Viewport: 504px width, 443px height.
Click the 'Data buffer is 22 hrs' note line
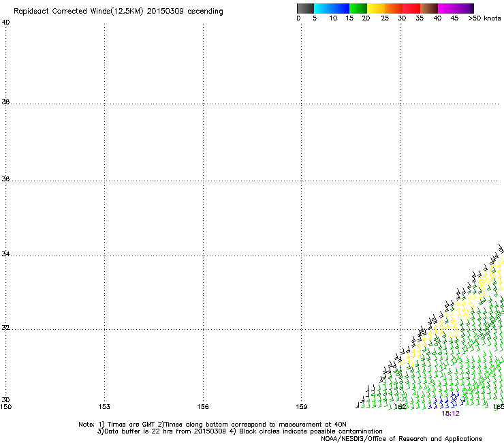(240, 431)
